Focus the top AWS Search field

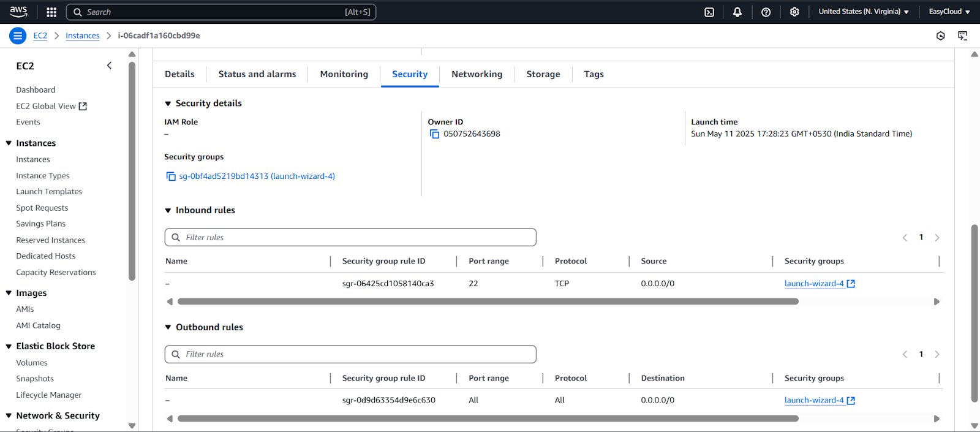(221, 12)
